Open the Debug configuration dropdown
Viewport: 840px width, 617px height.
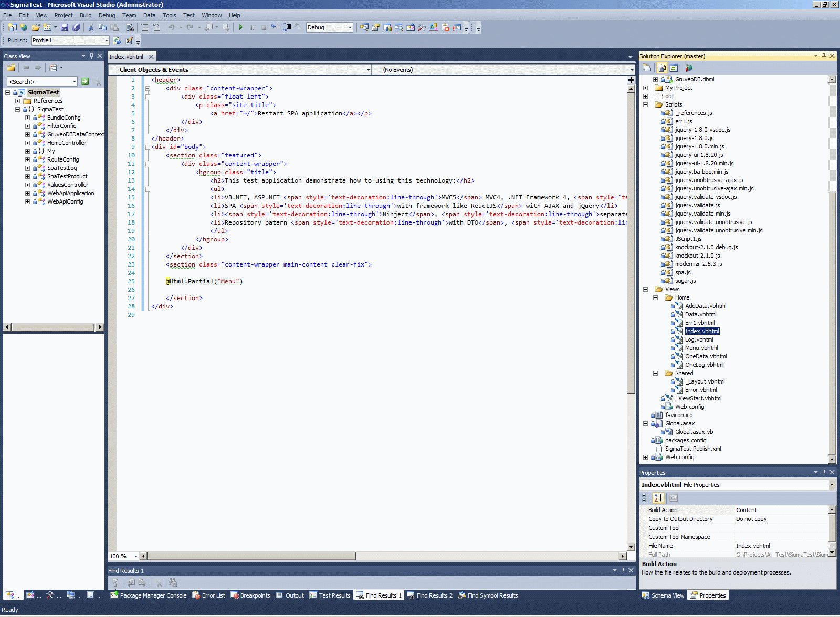(350, 27)
